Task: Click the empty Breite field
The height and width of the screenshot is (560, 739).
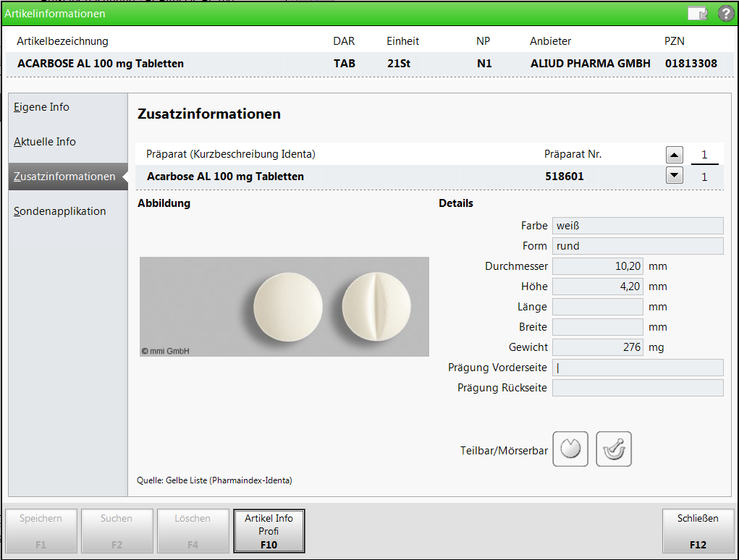Action: [x=598, y=327]
